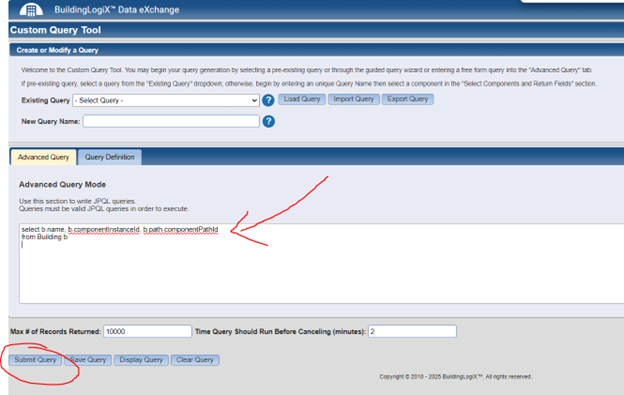The height and width of the screenshot is (395, 624).
Task: Click the Display Query button
Action: pos(141,360)
